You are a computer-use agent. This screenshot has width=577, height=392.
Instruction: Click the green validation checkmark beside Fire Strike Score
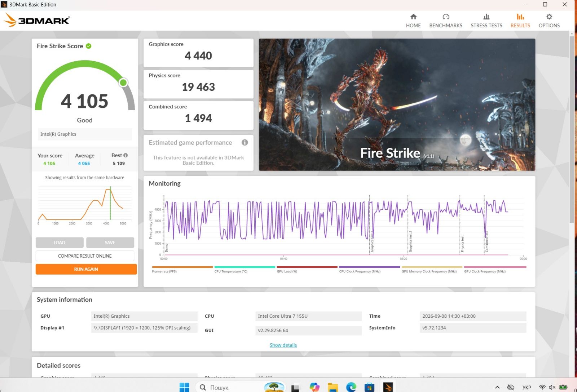tap(89, 46)
